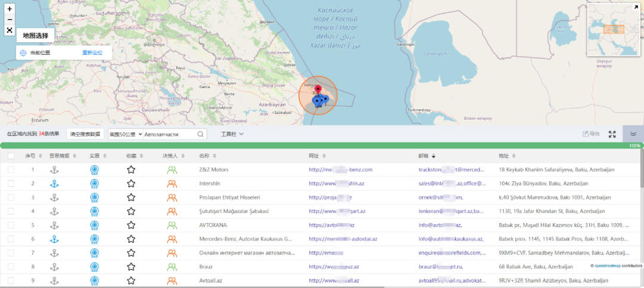Open anchor icon for Mercedes-Benz, Autostar row
Image resolution: width=644 pixels, height=288 pixels.
[x=54, y=239]
